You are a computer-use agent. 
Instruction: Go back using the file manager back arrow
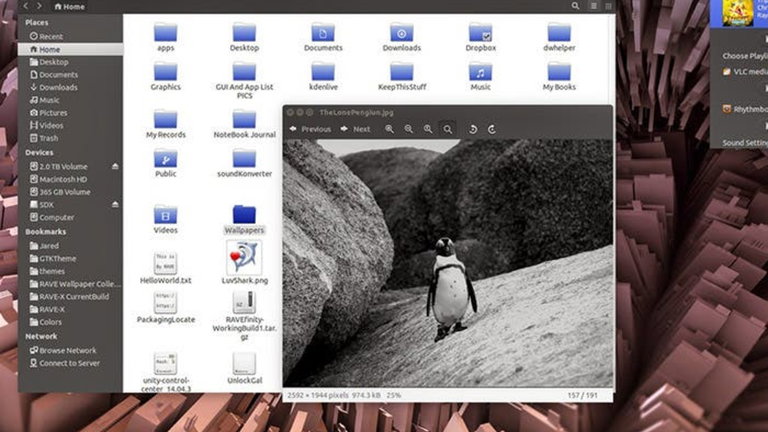pyautogui.click(x=26, y=6)
